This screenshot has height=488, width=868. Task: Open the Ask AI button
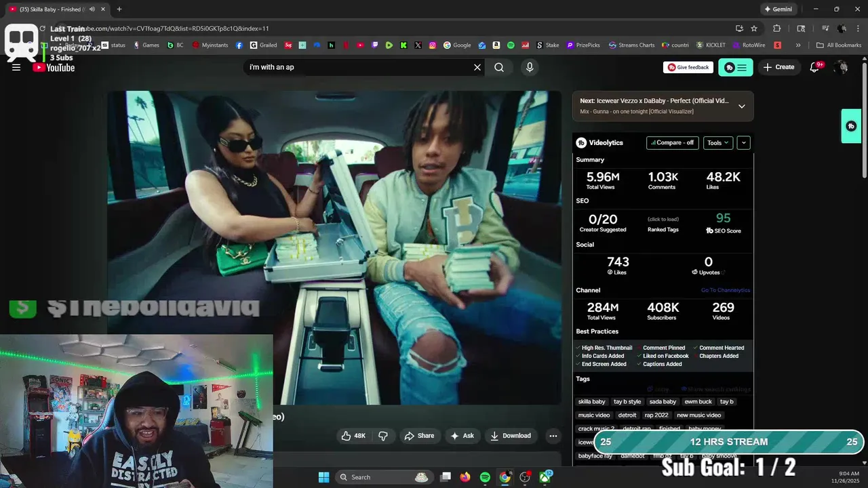[462, 436]
